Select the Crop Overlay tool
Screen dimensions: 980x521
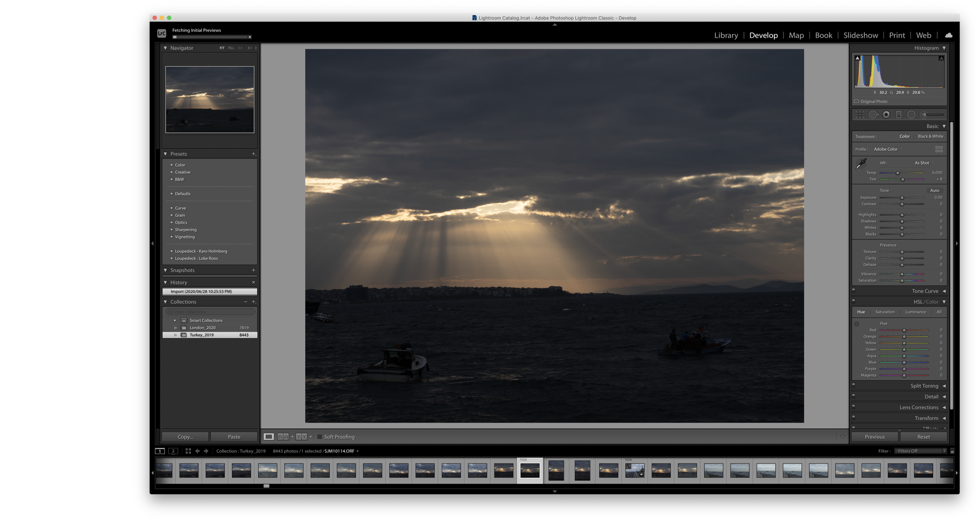click(x=860, y=115)
